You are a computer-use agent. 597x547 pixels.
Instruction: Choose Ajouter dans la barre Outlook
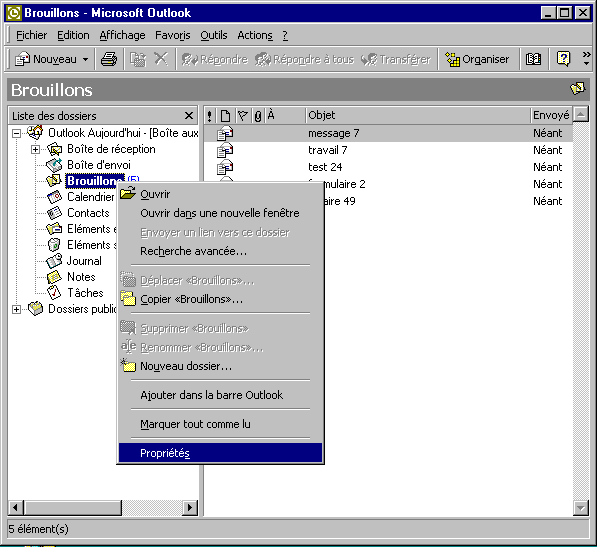220,395
